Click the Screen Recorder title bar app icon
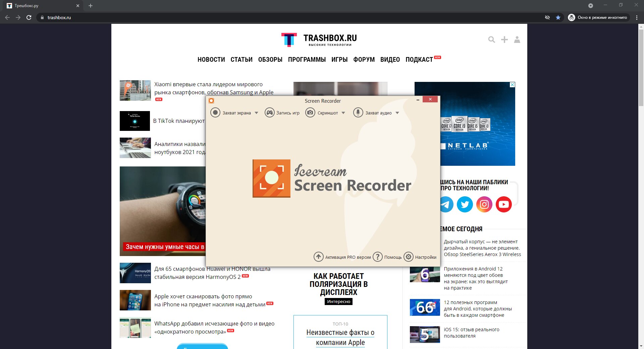 point(211,101)
